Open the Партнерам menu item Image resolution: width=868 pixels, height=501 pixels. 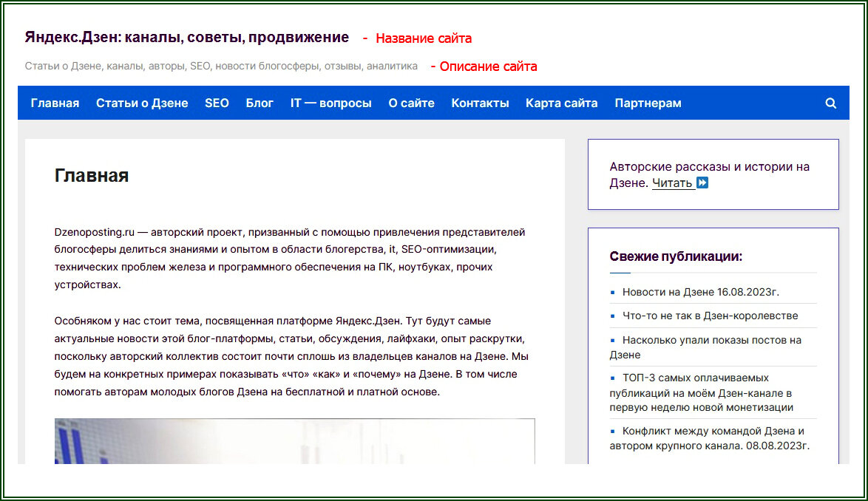tap(648, 103)
